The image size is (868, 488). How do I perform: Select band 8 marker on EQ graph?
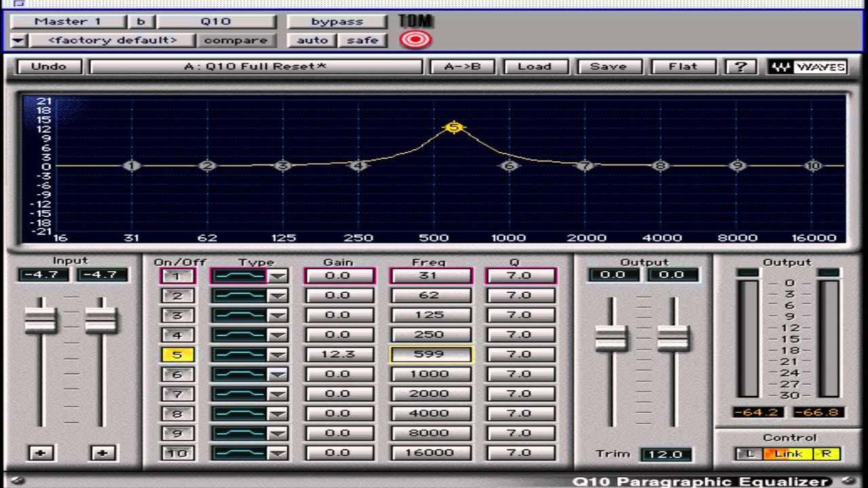[x=661, y=165]
